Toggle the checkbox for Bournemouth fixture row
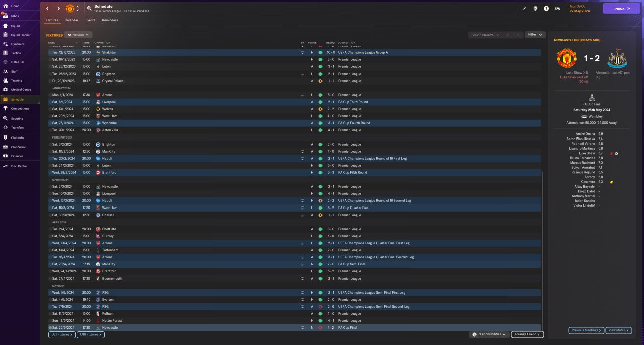The width and height of the screenshot is (644, 345). click(50, 278)
